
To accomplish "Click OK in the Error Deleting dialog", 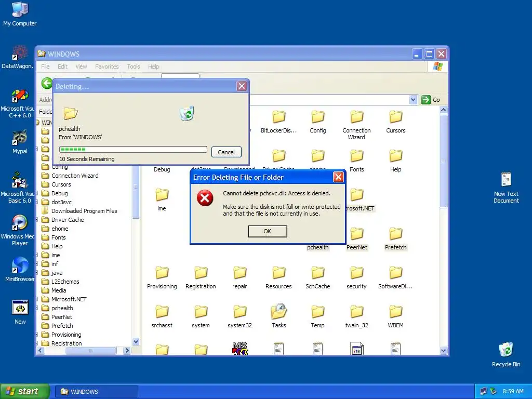I will click(268, 231).
